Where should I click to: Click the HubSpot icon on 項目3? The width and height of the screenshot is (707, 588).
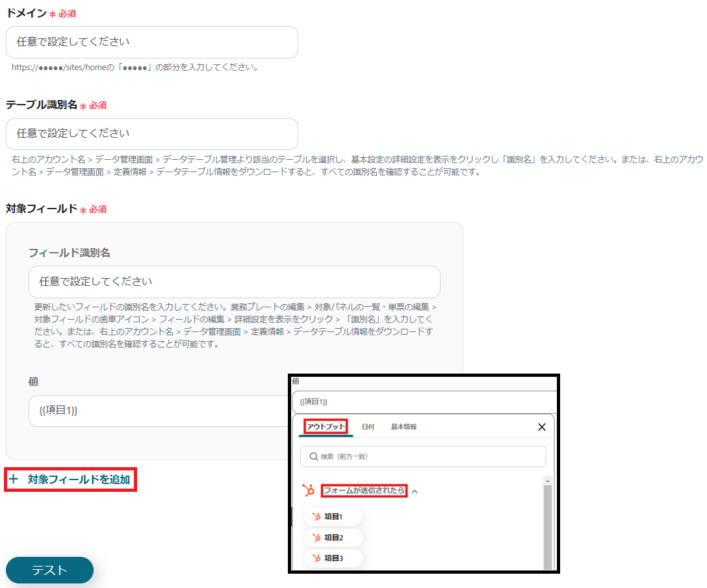[x=316, y=558]
